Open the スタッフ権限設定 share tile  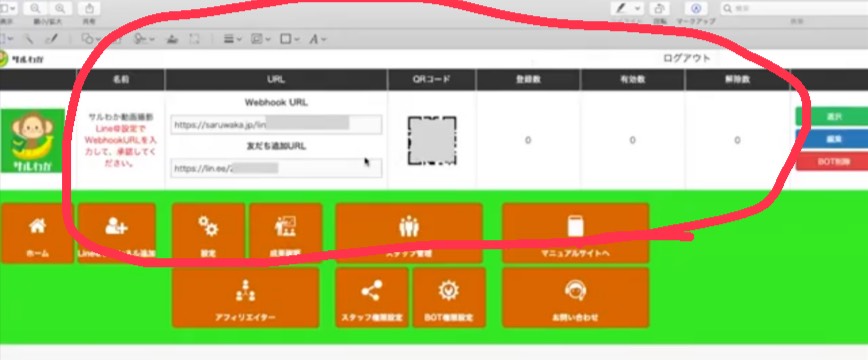371,298
